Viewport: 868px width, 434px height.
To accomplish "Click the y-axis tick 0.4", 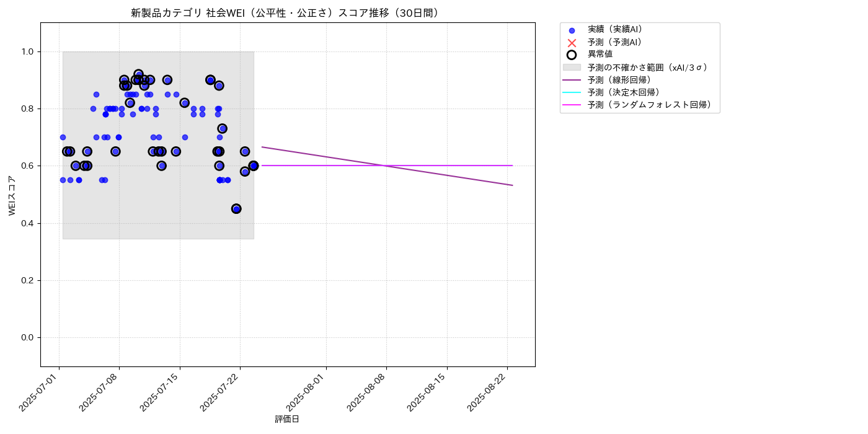I will (x=29, y=223).
